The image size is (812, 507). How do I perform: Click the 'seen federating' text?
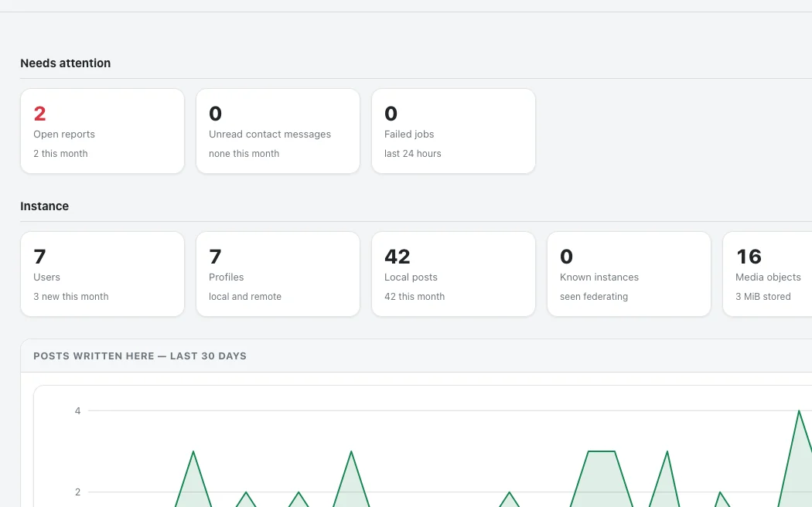594,297
